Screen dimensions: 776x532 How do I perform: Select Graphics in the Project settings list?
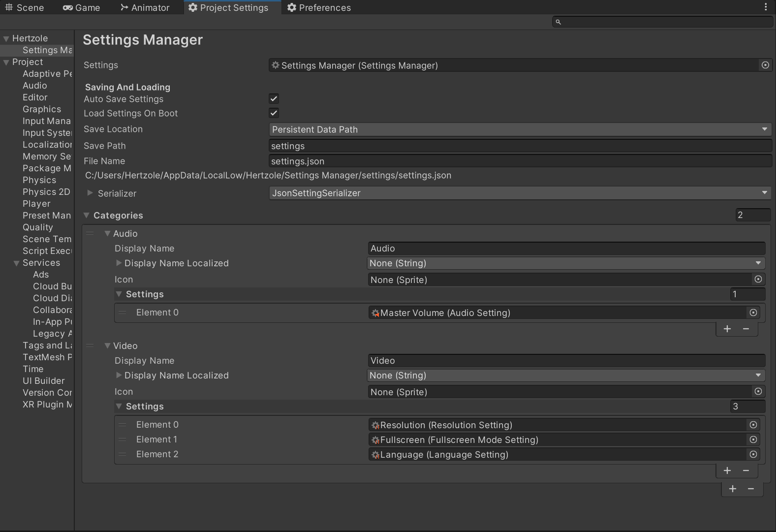click(42, 109)
